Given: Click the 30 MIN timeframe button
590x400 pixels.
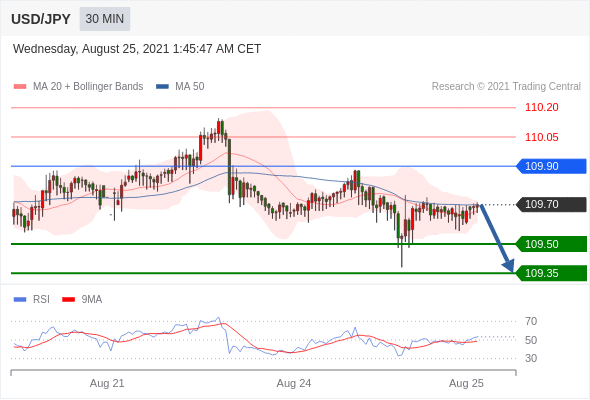Looking at the screenshot, I should pos(105,19).
